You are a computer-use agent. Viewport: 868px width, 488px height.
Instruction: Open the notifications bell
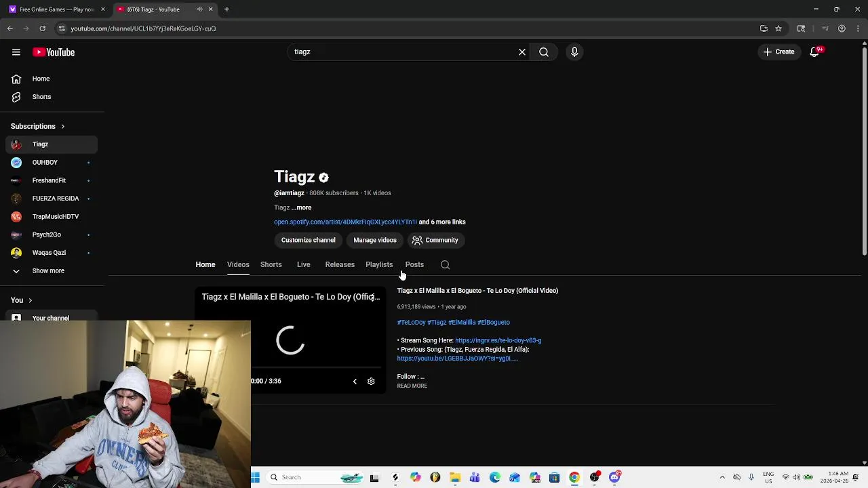pos(815,52)
